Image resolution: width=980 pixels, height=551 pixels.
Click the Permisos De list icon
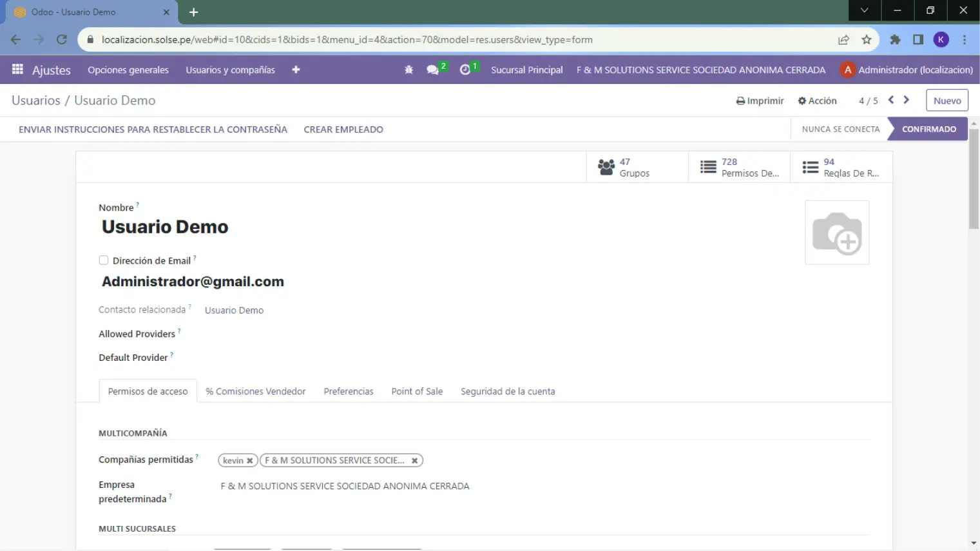(708, 167)
